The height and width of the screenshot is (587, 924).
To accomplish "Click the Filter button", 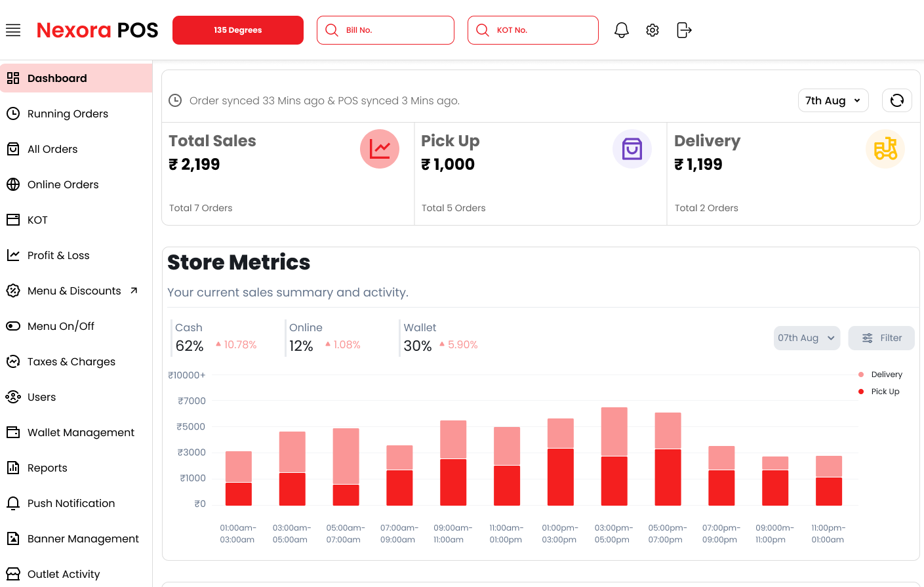I will tap(881, 338).
